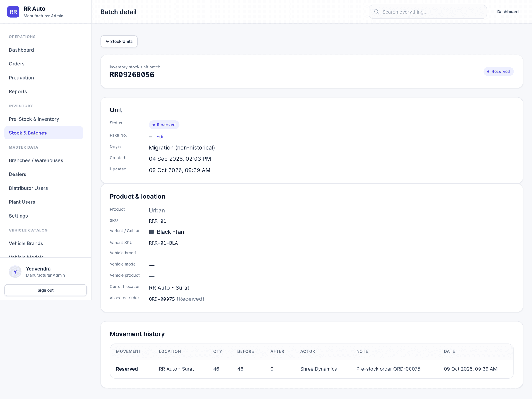532x400 pixels.
Task: Go back to Stock Units
Action: pyautogui.click(x=119, y=41)
